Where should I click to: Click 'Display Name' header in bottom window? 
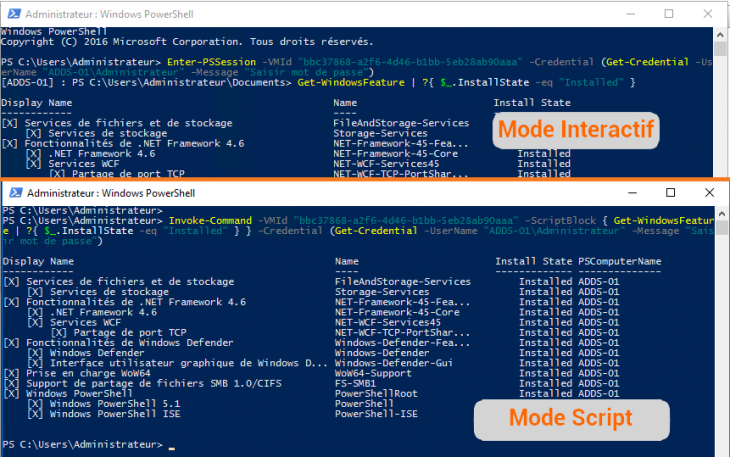coord(38,262)
